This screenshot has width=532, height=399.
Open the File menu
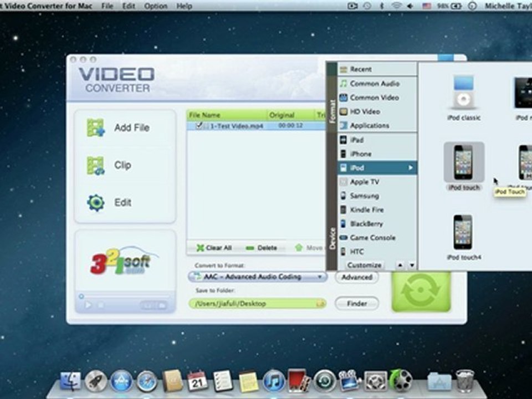point(107,6)
